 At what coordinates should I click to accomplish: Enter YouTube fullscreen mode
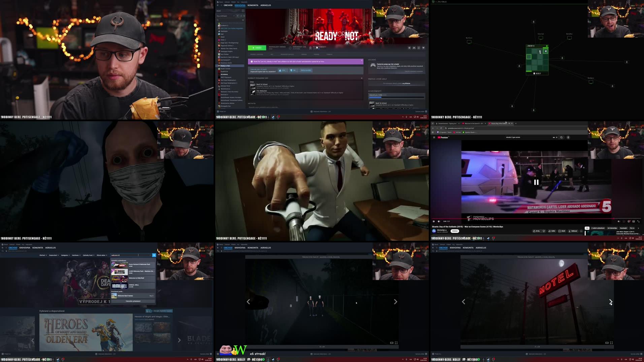click(x=638, y=221)
